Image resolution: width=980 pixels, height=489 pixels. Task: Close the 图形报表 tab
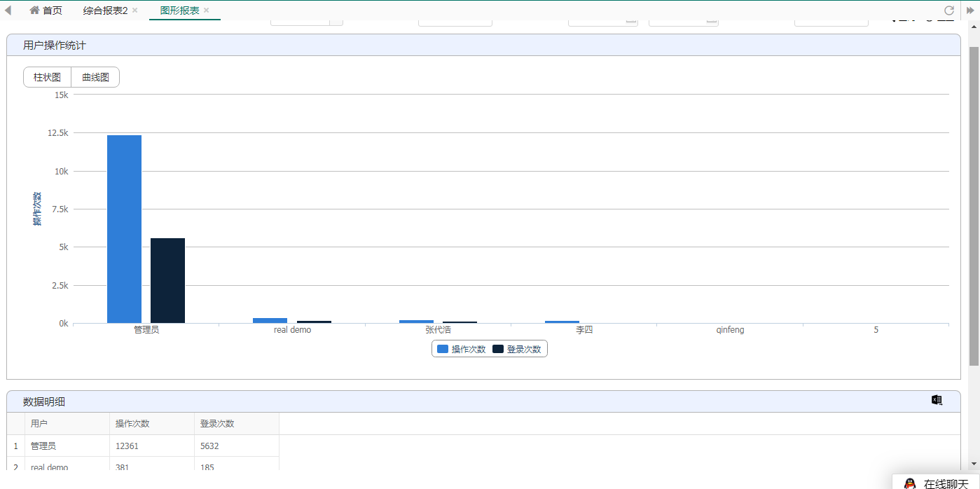tap(206, 11)
